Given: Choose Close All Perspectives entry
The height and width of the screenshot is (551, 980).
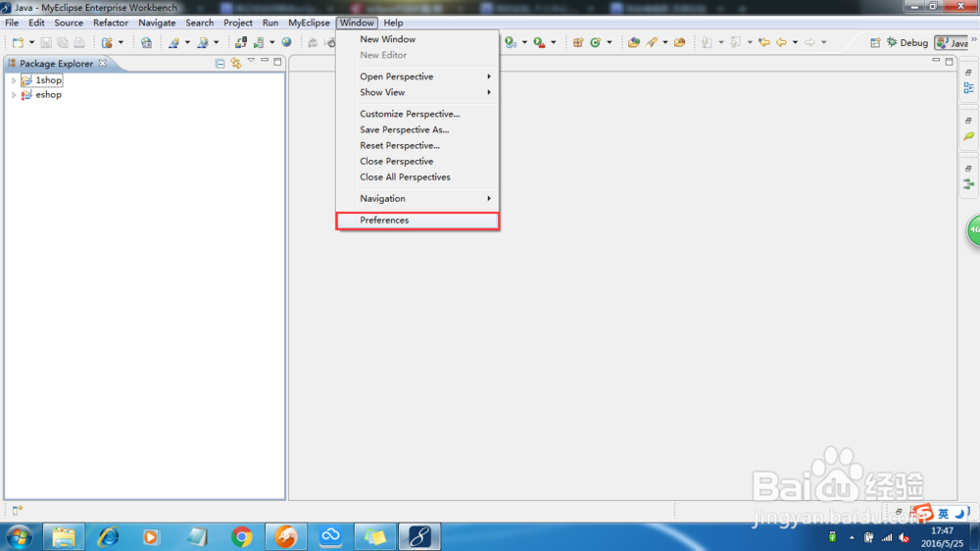Looking at the screenshot, I should coord(416,177).
